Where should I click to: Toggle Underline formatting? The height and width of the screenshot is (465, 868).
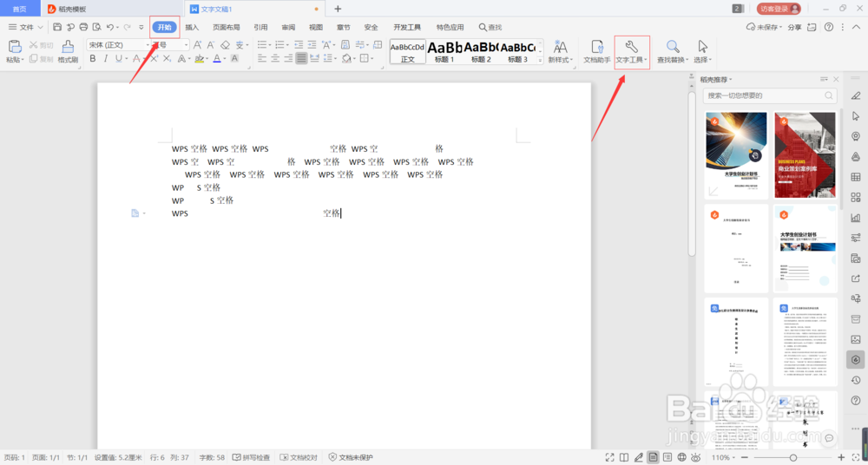[118, 59]
